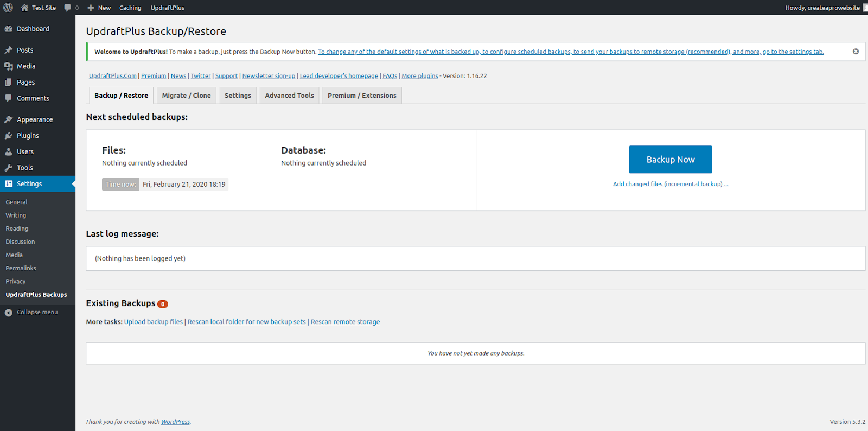Open the Support link

[226, 76]
